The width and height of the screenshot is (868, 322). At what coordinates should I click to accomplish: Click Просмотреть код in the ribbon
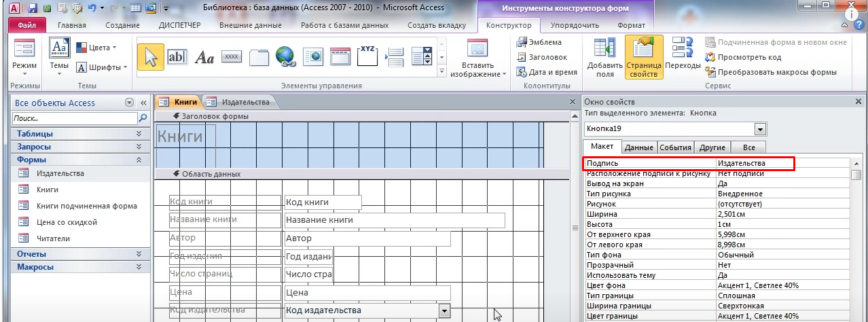click(x=744, y=57)
